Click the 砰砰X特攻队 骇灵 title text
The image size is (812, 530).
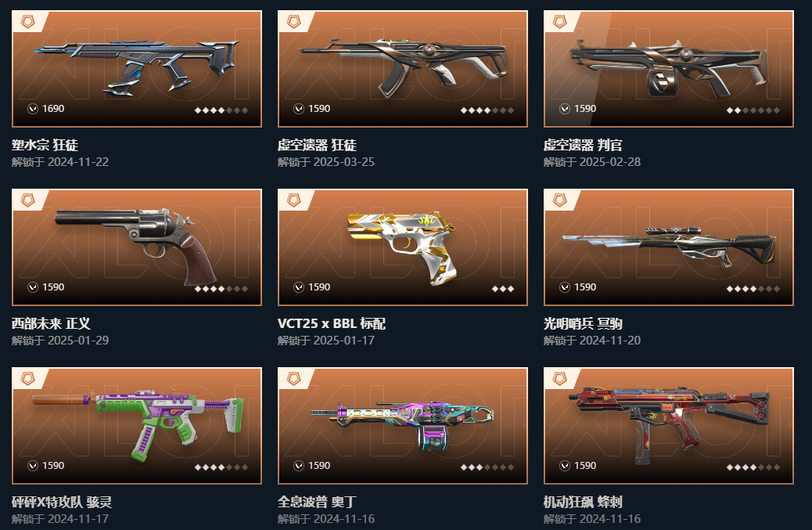click(62, 502)
